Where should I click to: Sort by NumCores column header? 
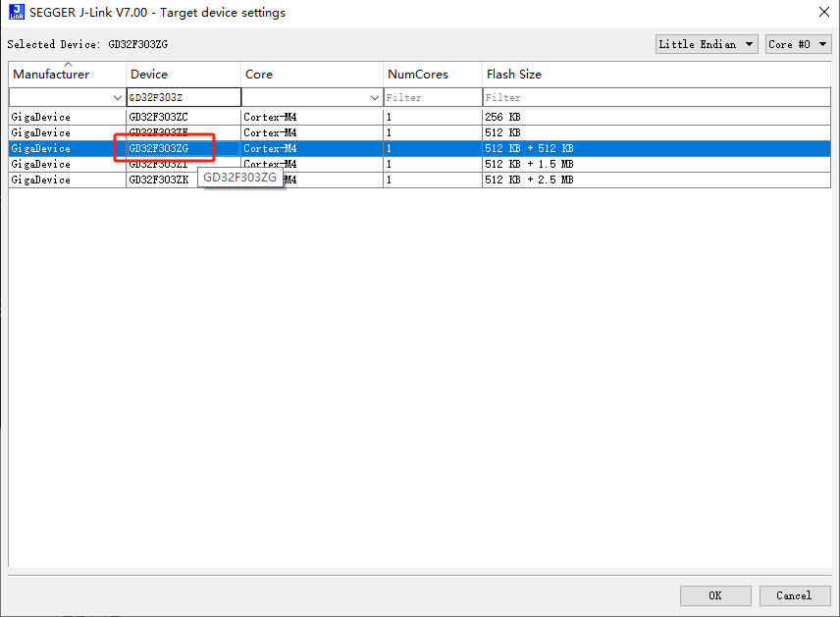coord(433,75)
